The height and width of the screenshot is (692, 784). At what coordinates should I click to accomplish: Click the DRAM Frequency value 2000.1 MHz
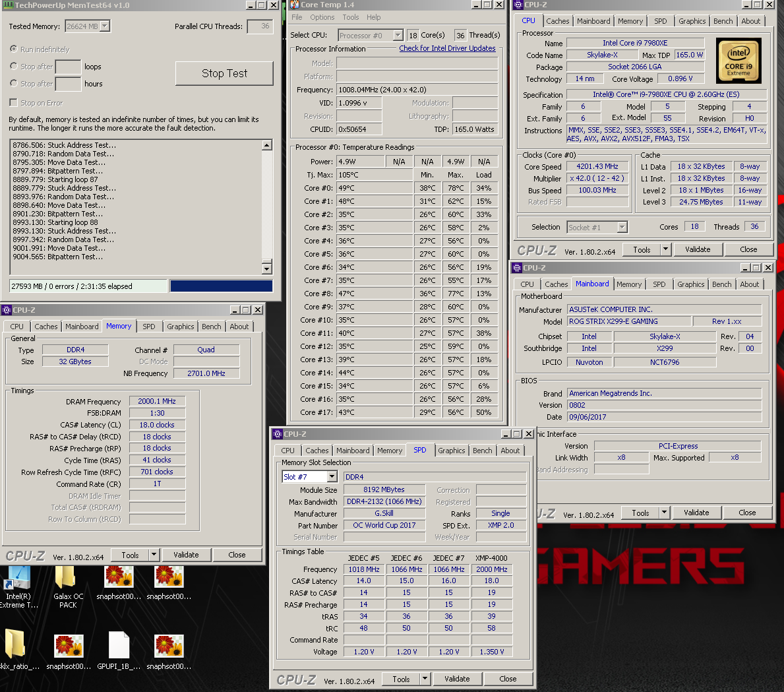[157, 401]
